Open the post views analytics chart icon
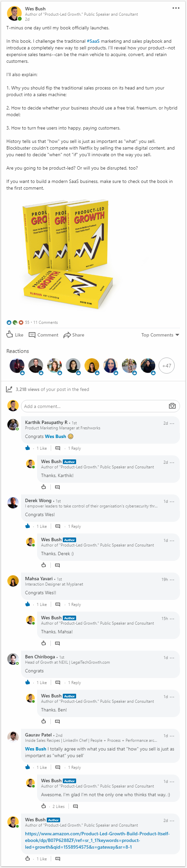Screen dimensions: 187x868 pyautogui.click(x=9, y=389)
